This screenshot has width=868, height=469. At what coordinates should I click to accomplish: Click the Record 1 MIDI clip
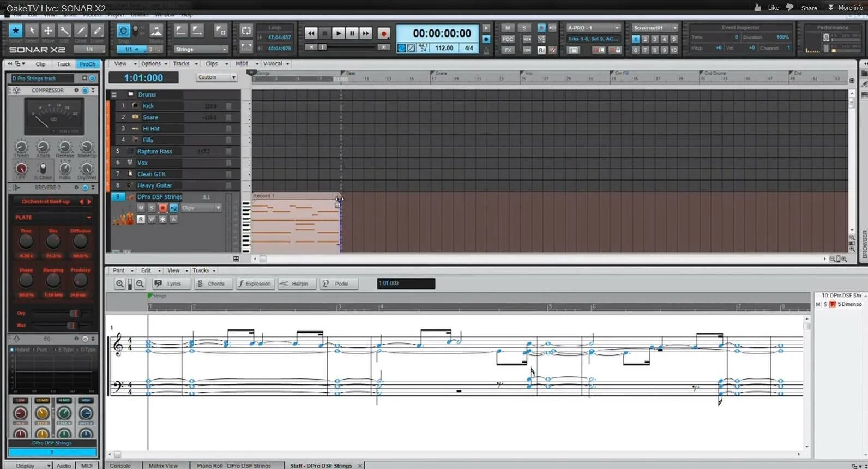[296, 223]
